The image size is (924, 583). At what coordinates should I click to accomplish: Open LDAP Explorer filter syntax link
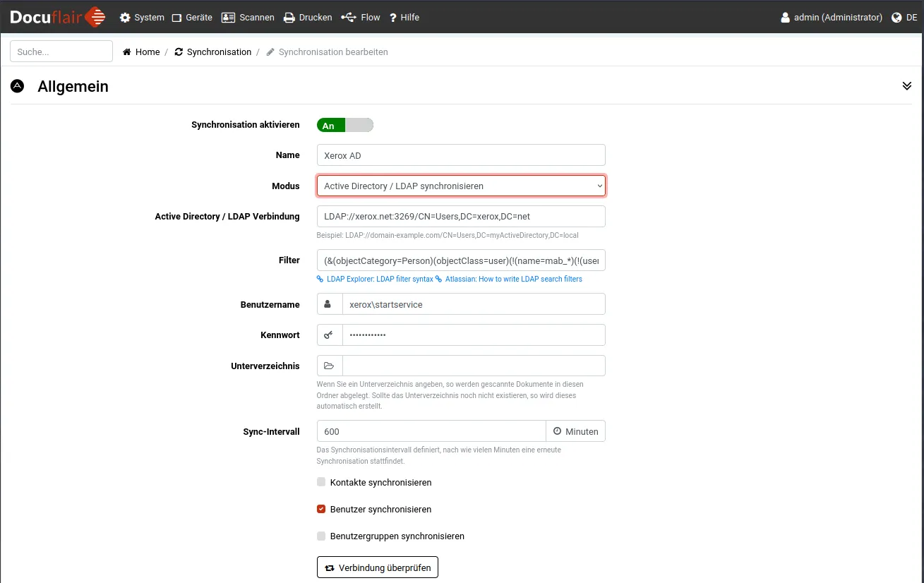point(379,280)
